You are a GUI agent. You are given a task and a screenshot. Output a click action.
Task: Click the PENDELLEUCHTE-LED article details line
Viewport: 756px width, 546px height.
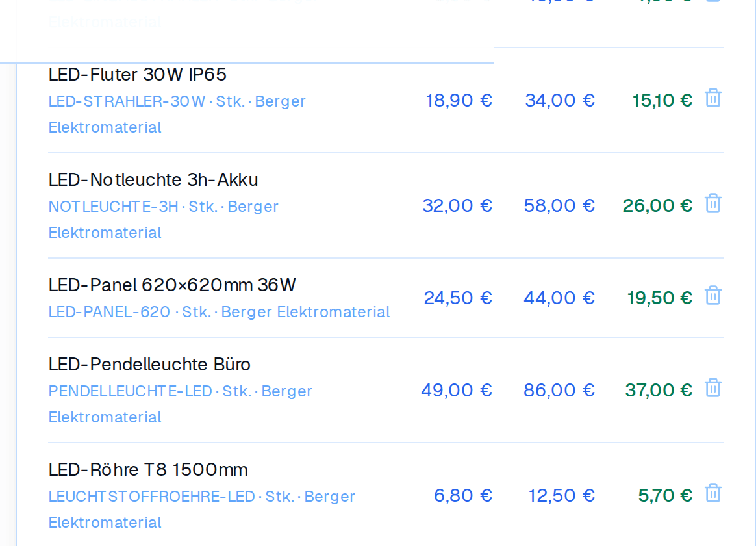181,404
